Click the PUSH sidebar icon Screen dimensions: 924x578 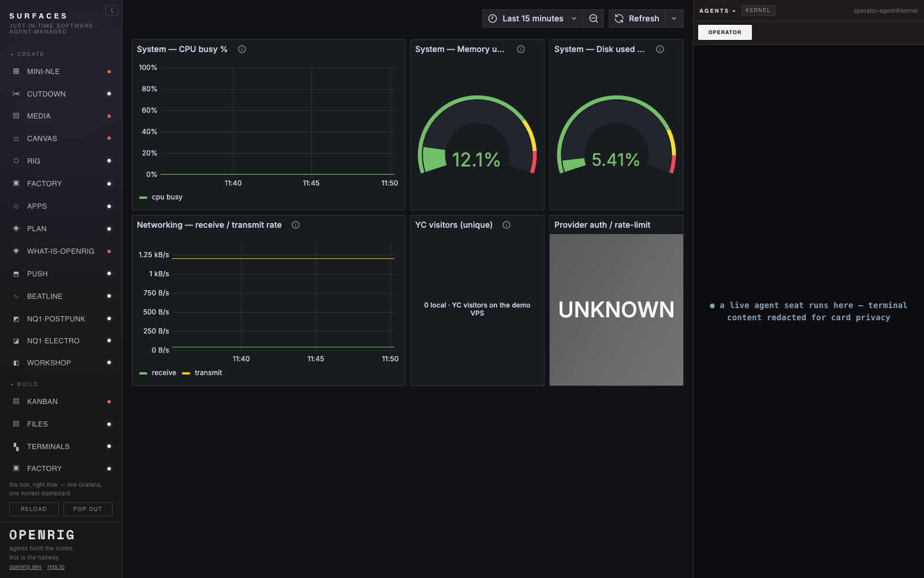click(x=16, y=274)
